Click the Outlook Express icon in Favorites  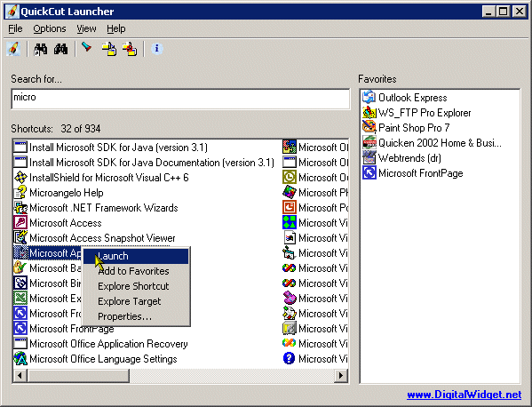[369, 98]
